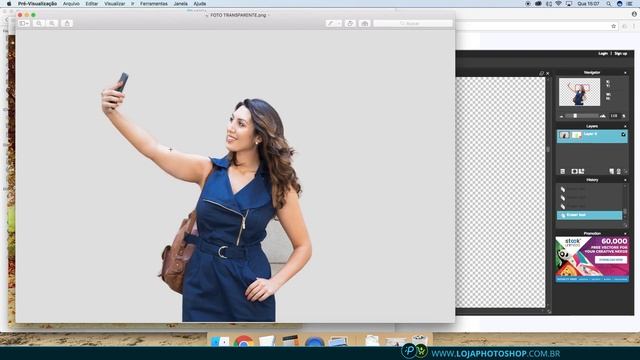The image size is (640, 360).
Task: Click the Layer 0 image thumbnail
Action: [564, 135]
